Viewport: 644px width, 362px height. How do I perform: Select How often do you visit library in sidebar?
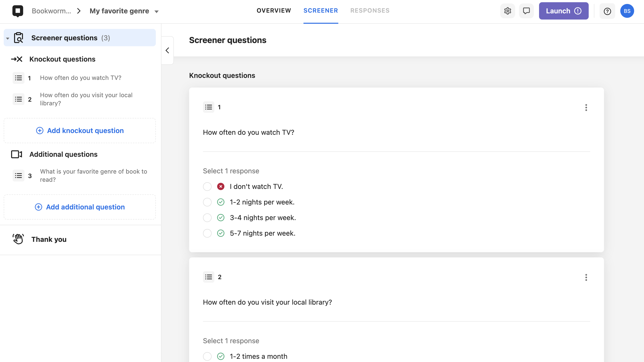[86, 99]
